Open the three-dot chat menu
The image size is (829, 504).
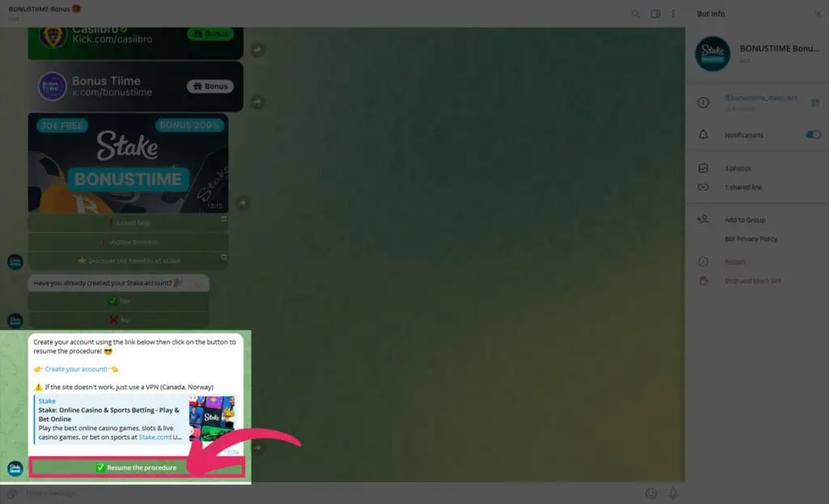[x=673, y=14]
